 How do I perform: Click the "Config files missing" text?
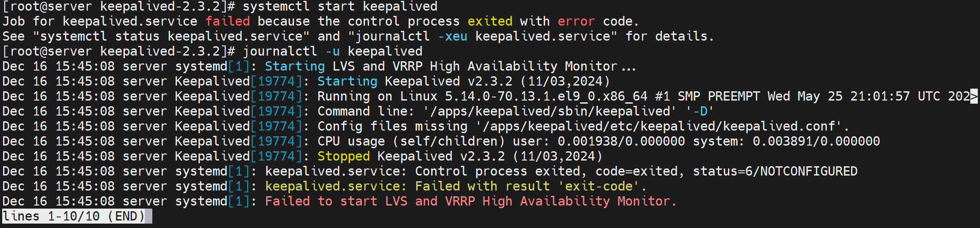tap(392, 127)
